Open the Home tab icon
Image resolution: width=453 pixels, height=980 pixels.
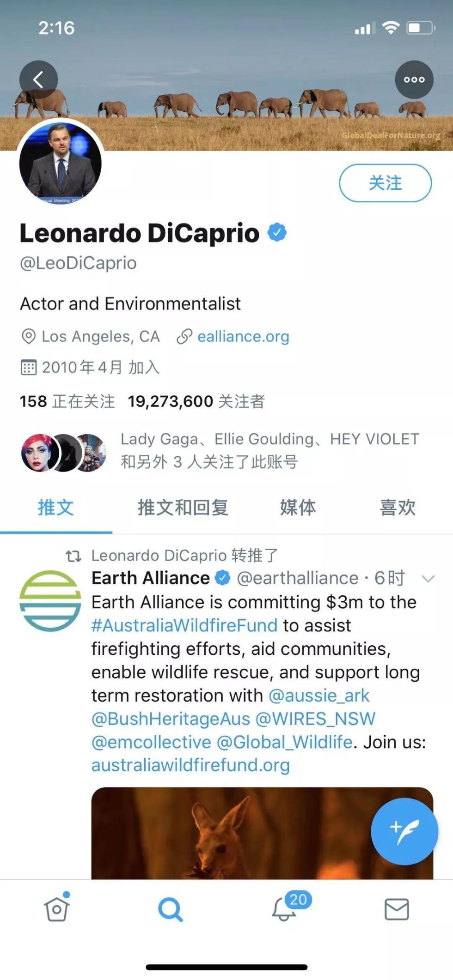(57, 909)
